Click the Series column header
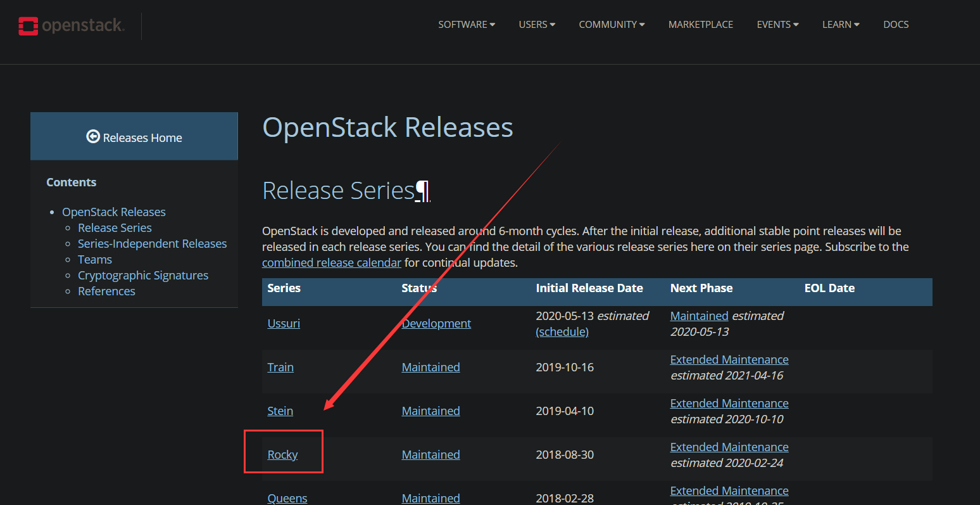980x505 pixels. pyautogui.click(x=284, y=288)
